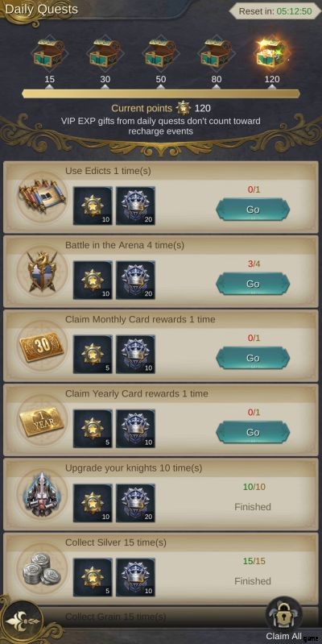322x644 pixels.
Task: Tap the 1 Year card icon
Action: (x=41, y=421)
